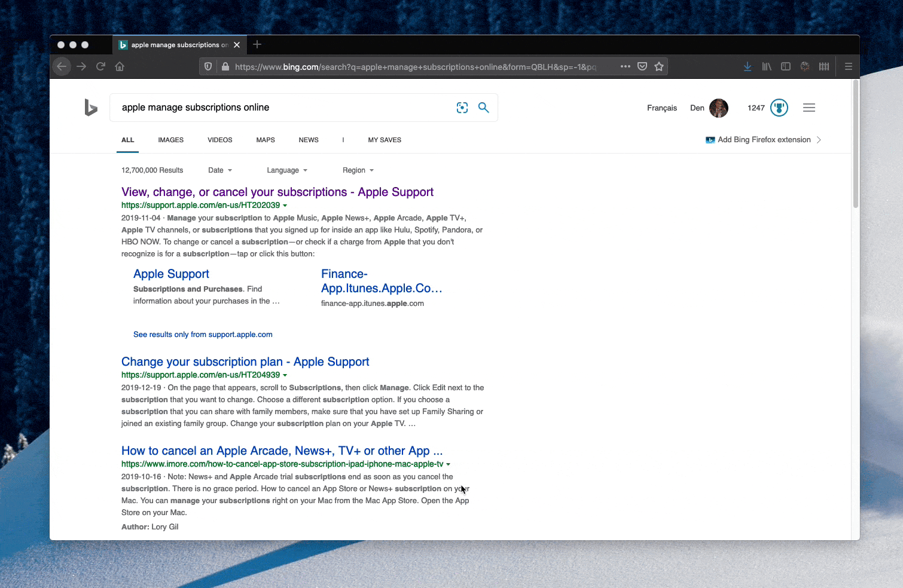Open the Firefox downloads arrow

click(748, 66)
